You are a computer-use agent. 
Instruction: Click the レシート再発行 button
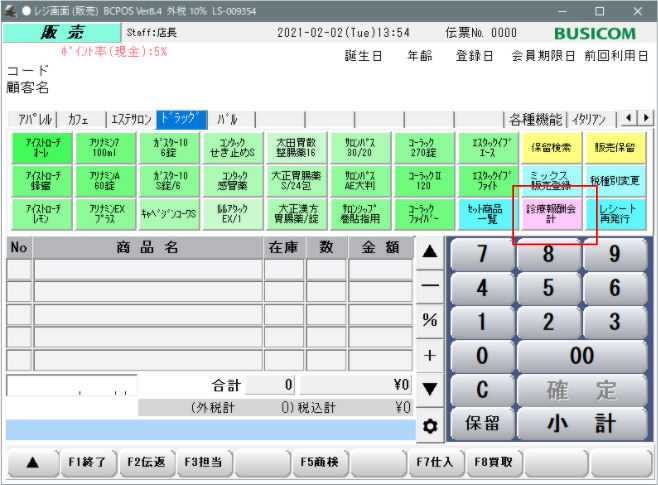(615, 214)
